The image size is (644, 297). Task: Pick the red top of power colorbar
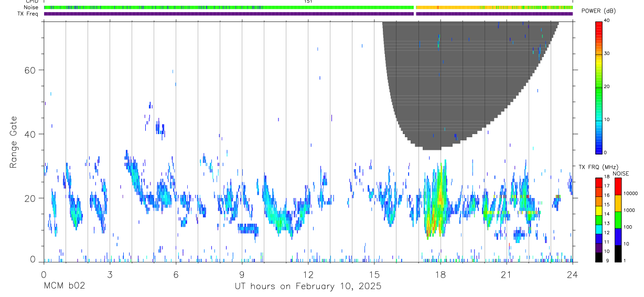click(599, 27)
